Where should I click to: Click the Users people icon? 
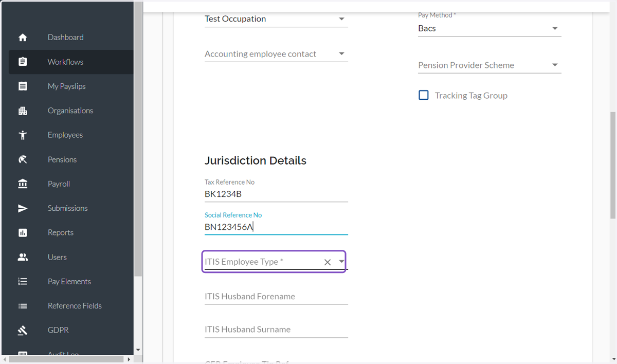tap(23, 257)
